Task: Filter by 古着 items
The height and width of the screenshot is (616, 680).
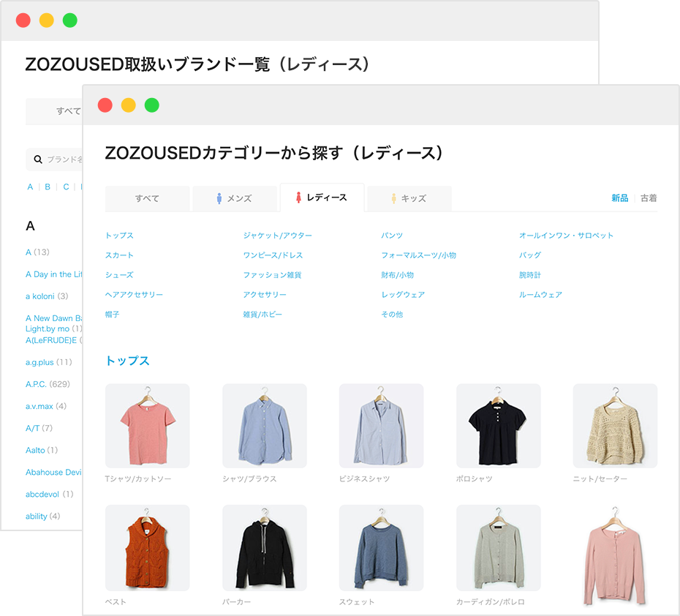Action: [649, 198]
